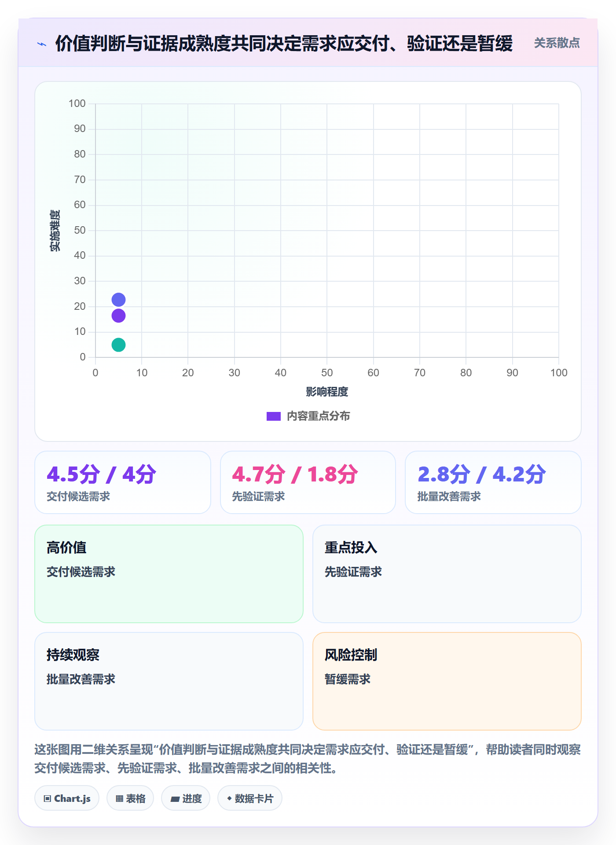Click the Chart.js chip's square icon
This screenshot has width=616, height=845.
tap(48, 799)
